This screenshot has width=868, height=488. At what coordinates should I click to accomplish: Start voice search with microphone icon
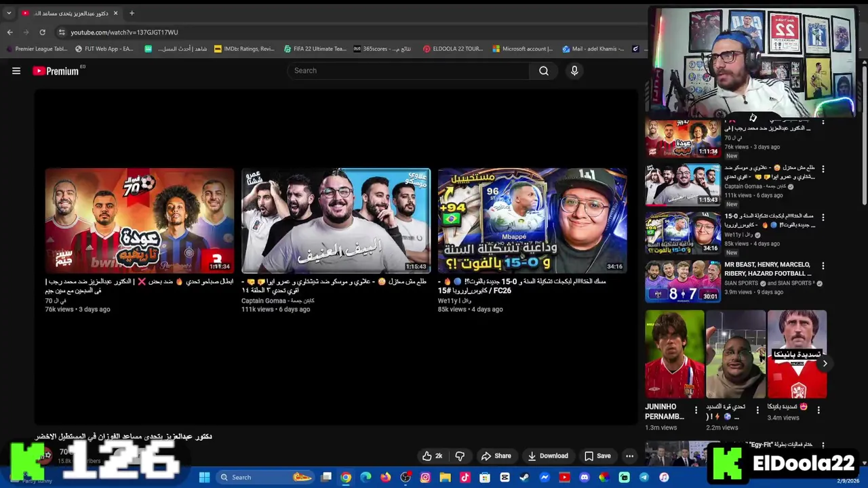click(574, 70)
